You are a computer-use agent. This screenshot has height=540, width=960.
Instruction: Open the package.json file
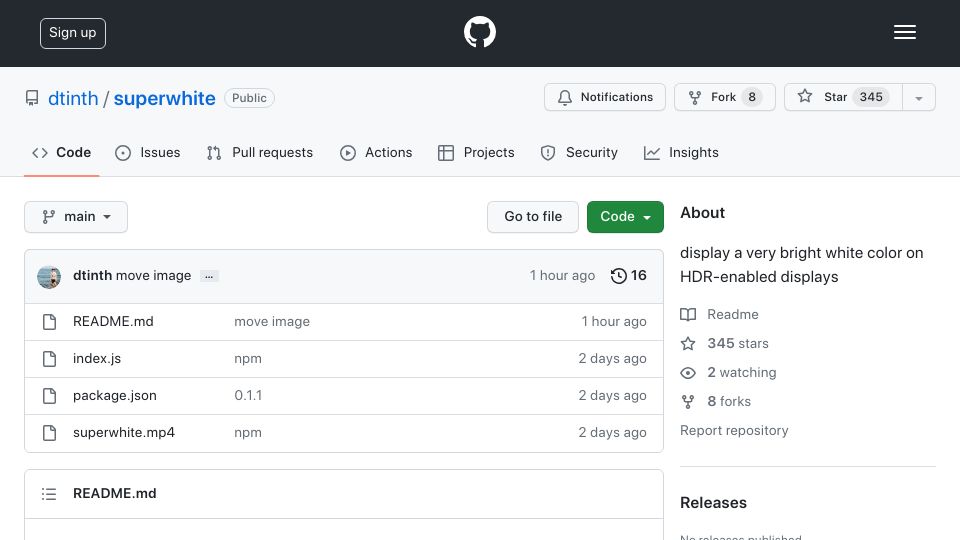pos(114,396)
